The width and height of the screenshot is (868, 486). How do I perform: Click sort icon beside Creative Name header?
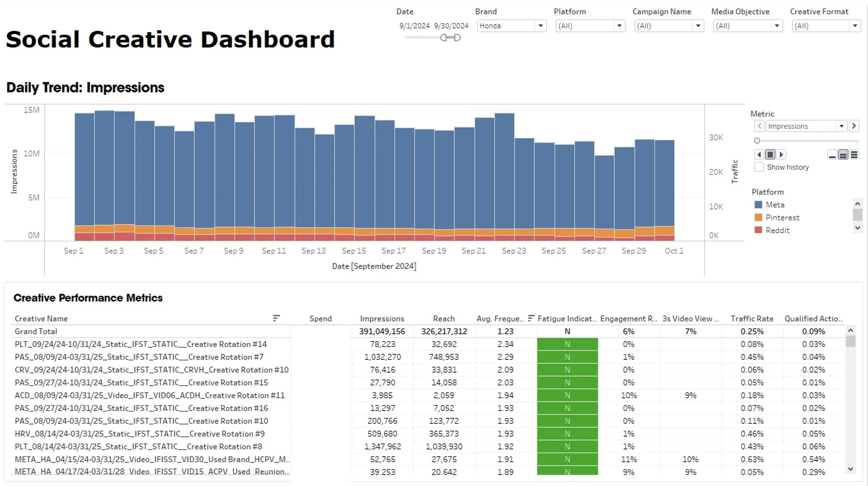coord(276,318)
